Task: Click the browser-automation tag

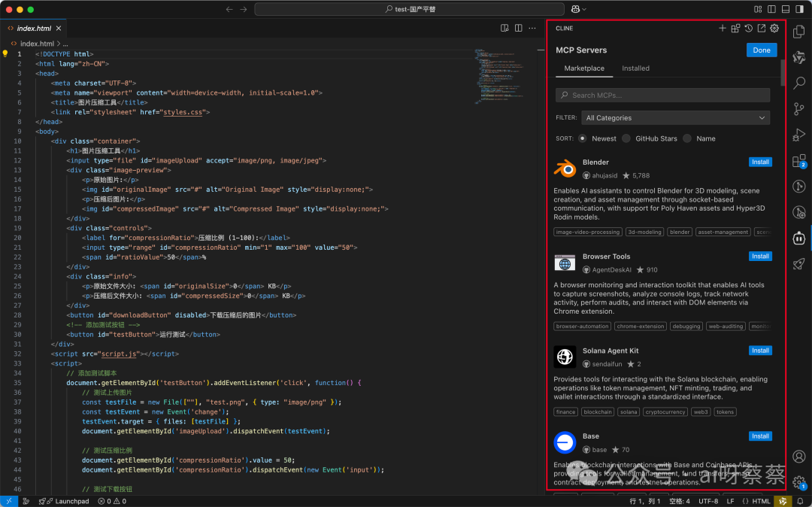Action: [x=582, y=326]
